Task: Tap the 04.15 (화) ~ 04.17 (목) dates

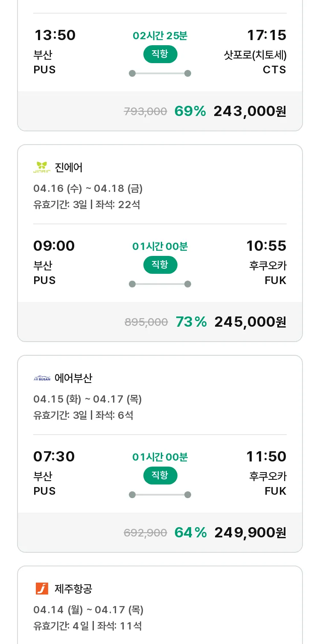Action: click(x=87, y=399)
